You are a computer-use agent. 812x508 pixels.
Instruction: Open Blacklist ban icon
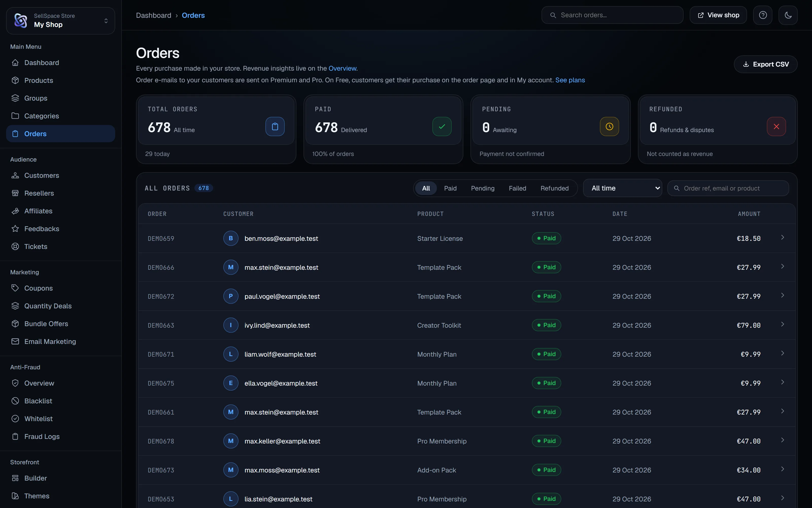[x=15, y=401]
